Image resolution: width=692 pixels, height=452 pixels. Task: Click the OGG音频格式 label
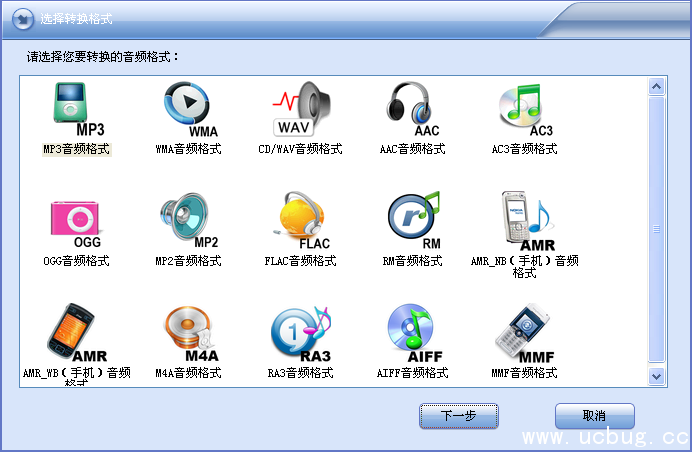tap(76, 261)
